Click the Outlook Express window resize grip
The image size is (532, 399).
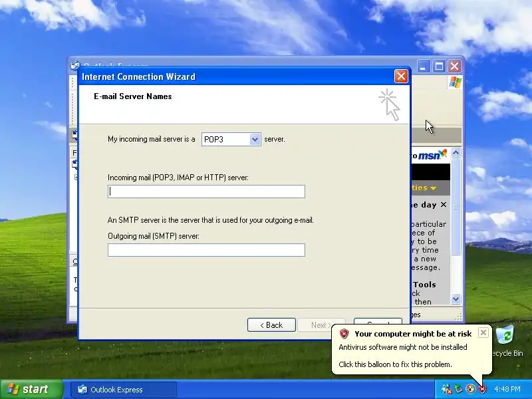(459, 317)
